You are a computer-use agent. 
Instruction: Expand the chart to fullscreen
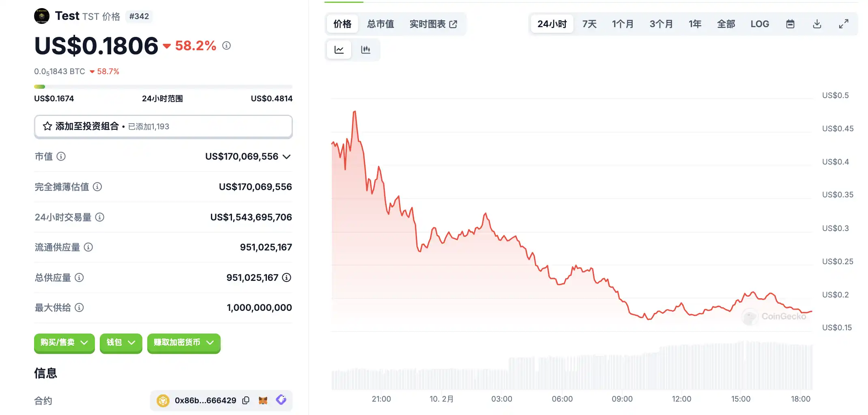pyautogui.click(x=844, y=24)
